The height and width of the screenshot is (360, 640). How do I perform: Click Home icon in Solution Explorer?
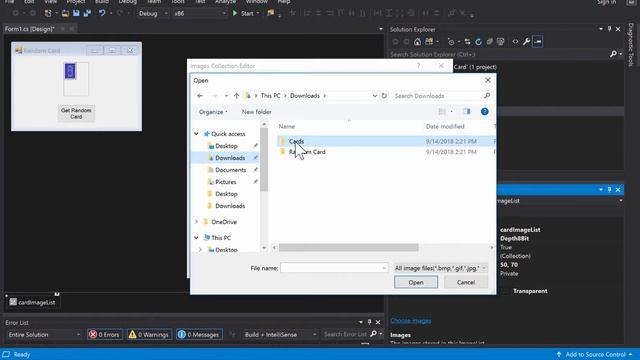pos(417,42)
